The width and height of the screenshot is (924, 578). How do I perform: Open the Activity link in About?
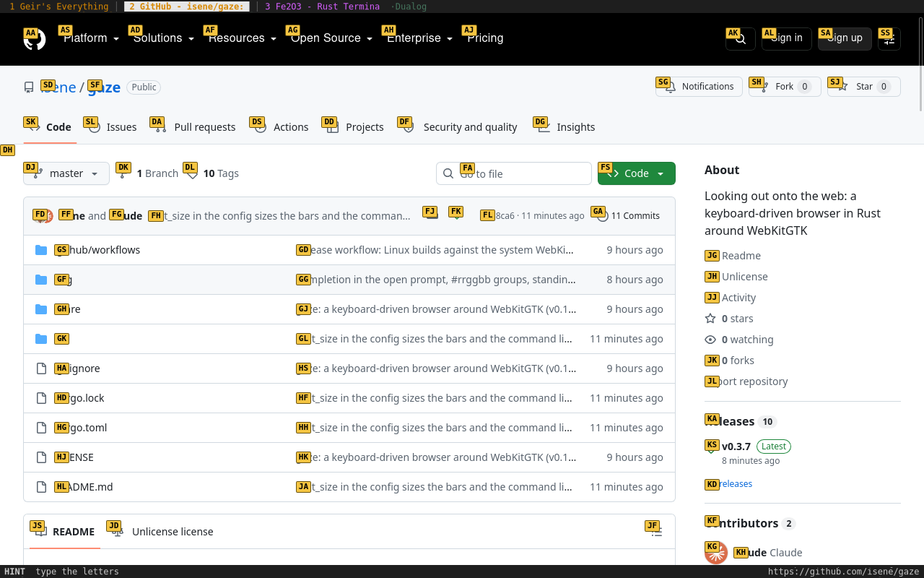click(x=731, y=298)
